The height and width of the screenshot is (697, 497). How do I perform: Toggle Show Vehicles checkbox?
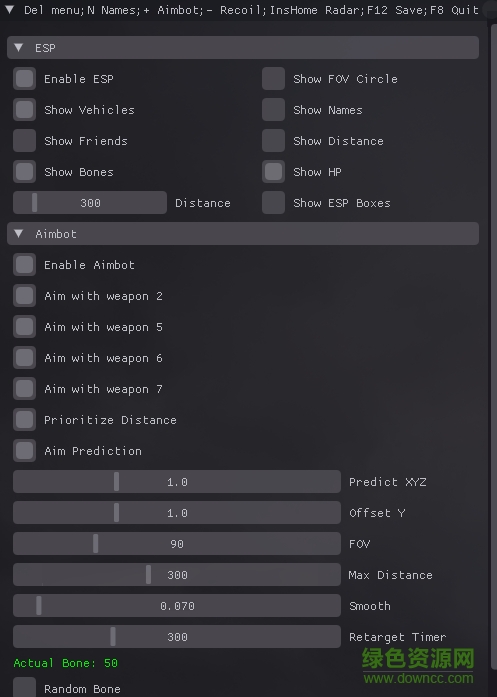[x=24, y=110]
